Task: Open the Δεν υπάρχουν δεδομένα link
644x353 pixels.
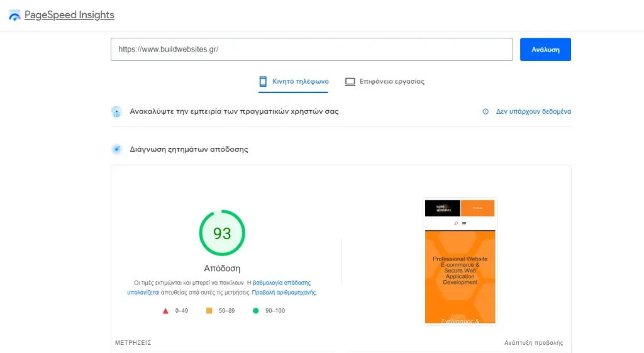Action: pyautogui.click(x=533, y=111)
